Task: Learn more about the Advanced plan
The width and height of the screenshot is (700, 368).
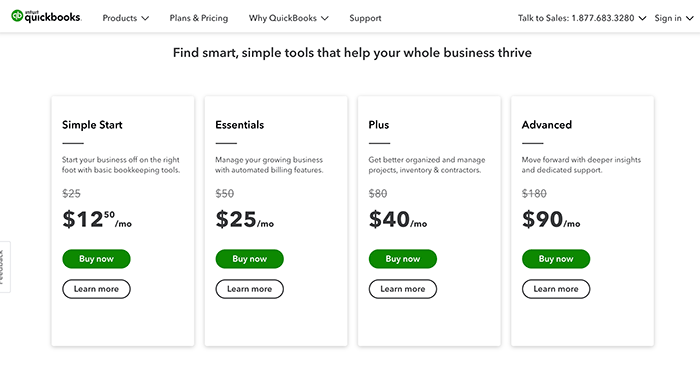Action: point(556,289)
